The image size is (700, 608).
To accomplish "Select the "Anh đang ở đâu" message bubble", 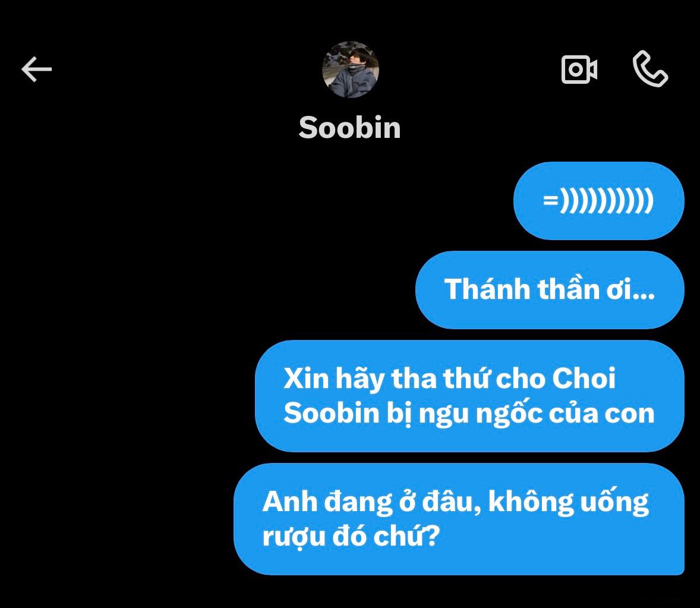I will click(x=459, y=519).
